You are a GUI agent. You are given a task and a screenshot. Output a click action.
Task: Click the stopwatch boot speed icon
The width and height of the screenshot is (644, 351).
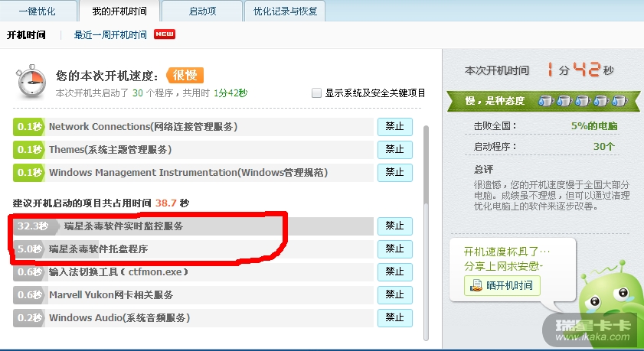(x=31, y=81)
